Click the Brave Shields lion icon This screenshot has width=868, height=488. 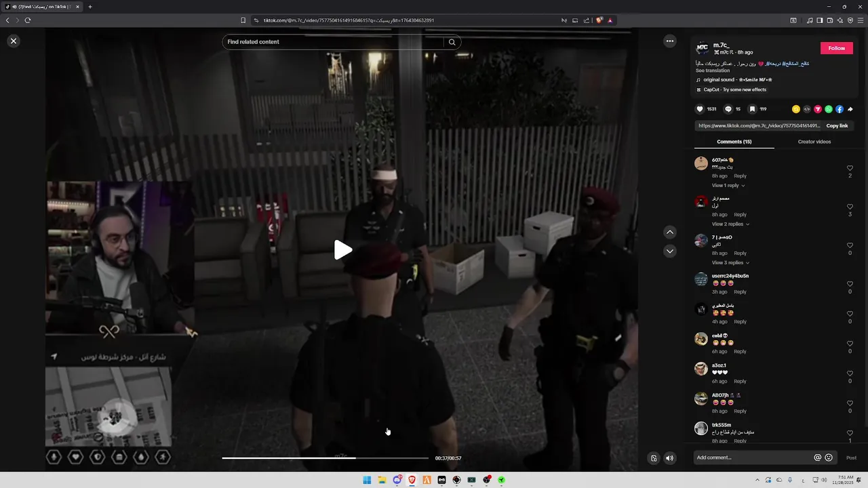pyautogui.click(x=599, y=20)
